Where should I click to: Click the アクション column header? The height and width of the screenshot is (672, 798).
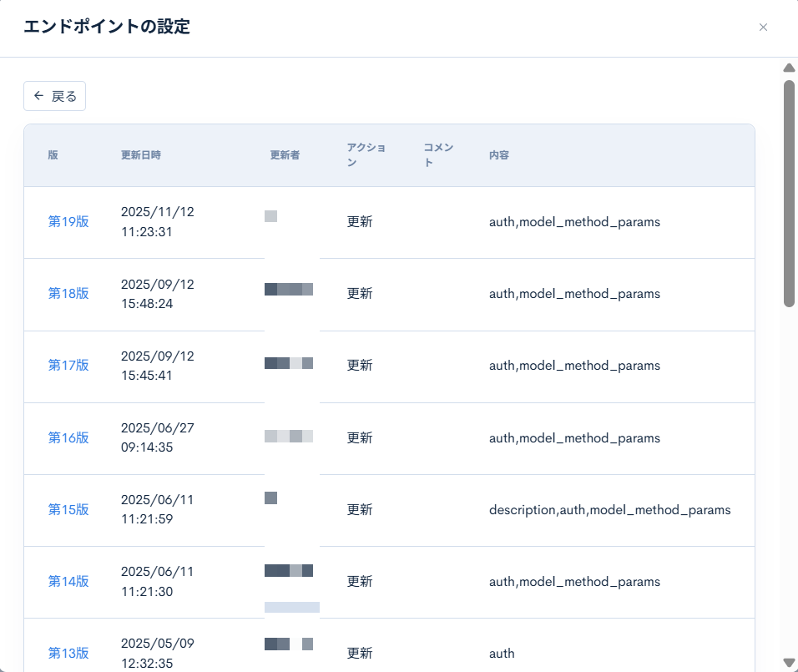pyautogui.click(x=366, y=154)
